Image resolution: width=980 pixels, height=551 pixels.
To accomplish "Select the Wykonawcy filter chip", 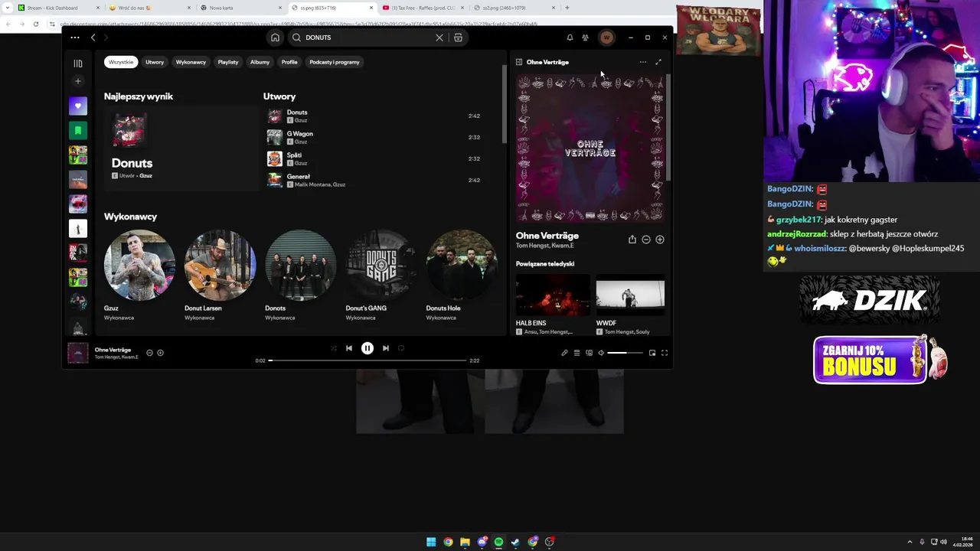I will pyautogui.click(x=191, y=62).
